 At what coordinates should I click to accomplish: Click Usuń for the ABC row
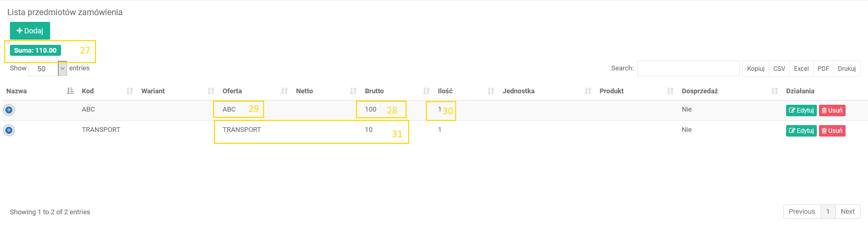tap(832, 111)
